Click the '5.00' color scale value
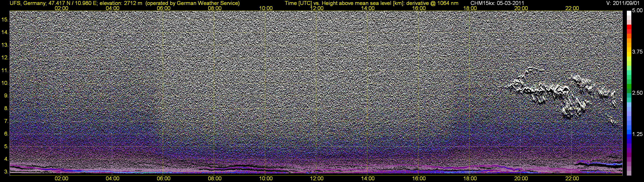 point(637,11)
